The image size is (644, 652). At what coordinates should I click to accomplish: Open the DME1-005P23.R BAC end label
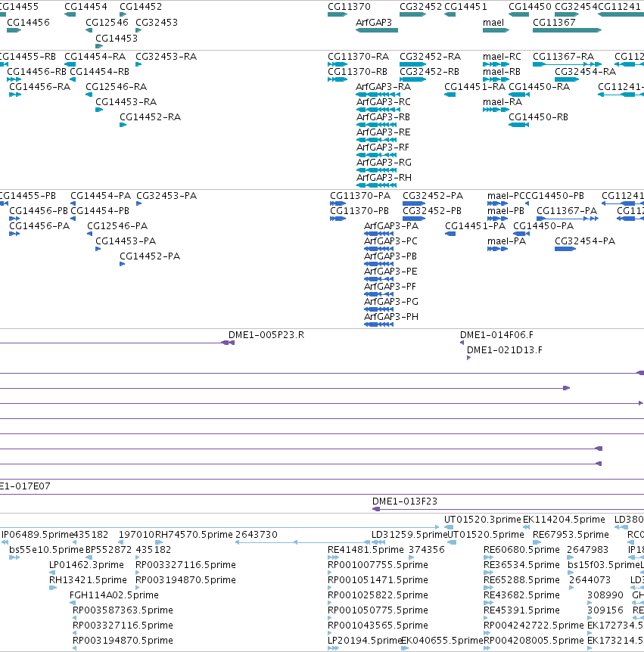click(x=266, y=335)
